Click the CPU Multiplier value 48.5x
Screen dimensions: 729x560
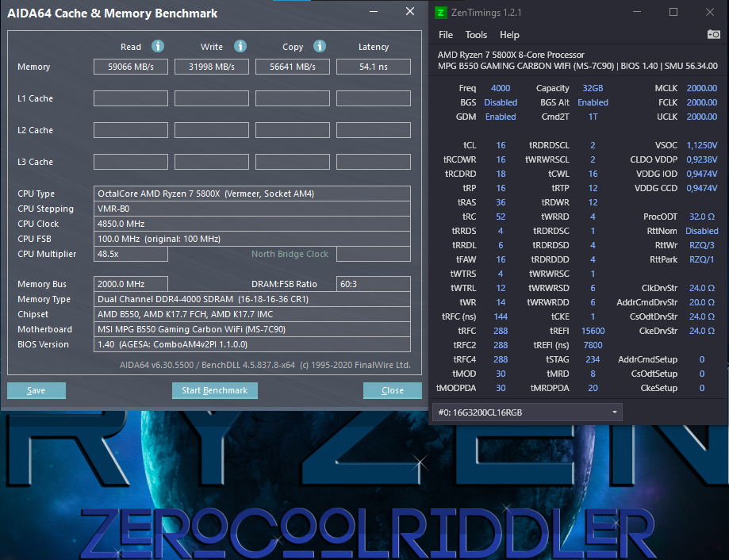click(131, 254)
